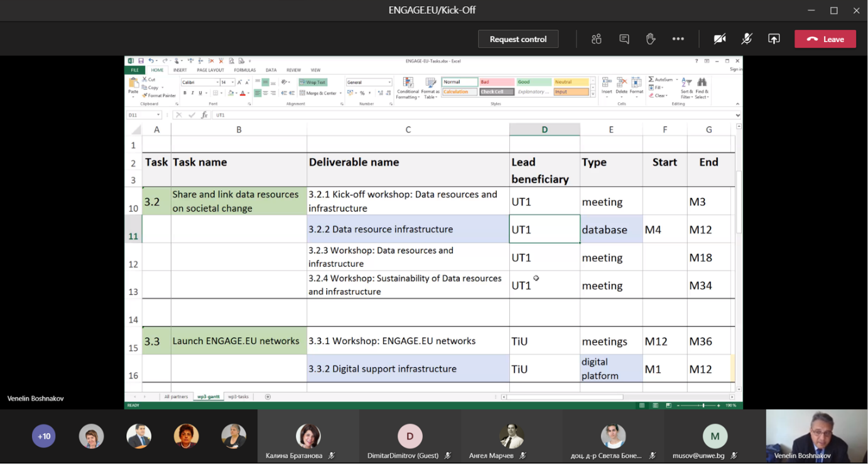The height and width of the screenshot is (464, 868).
Task: Click the Cut scissors command
Action: coord(148,80)
